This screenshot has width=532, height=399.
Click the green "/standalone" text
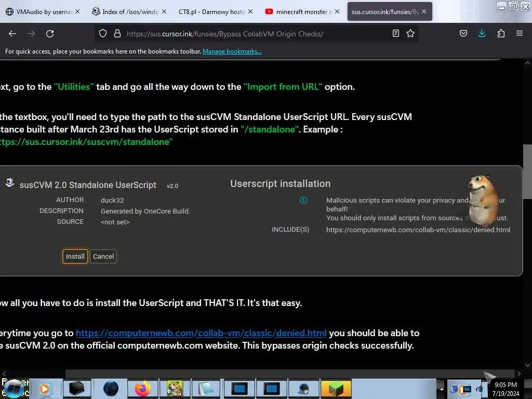(270, 129)
